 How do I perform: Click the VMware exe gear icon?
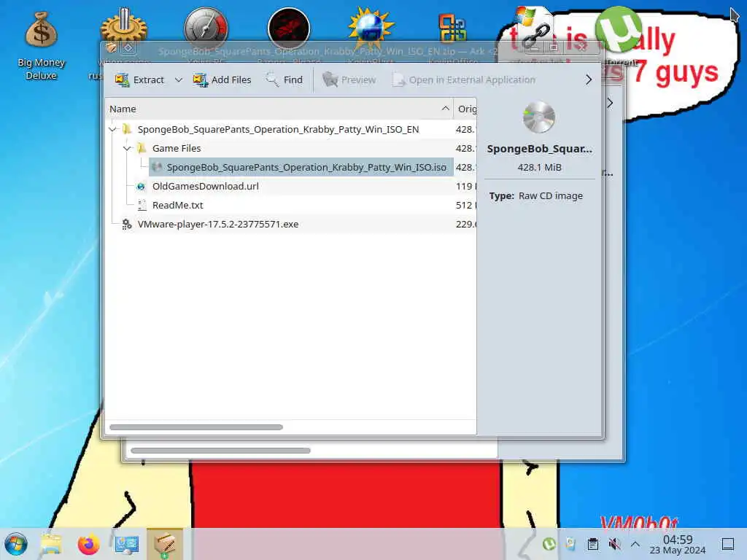(x=127, y=225)
